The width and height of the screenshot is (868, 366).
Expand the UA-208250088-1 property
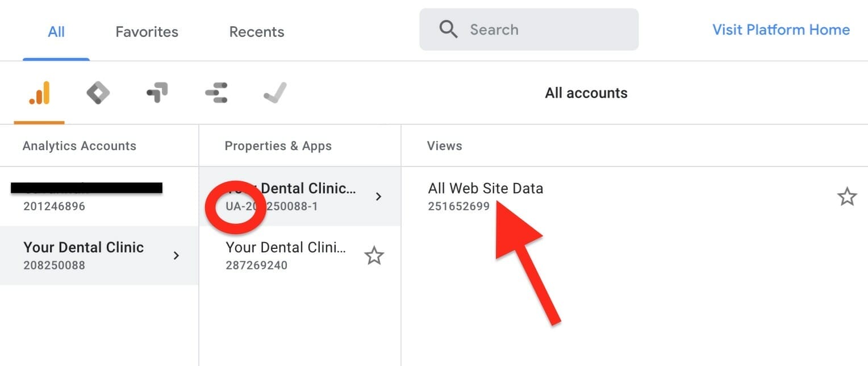[x=378, y=196]
